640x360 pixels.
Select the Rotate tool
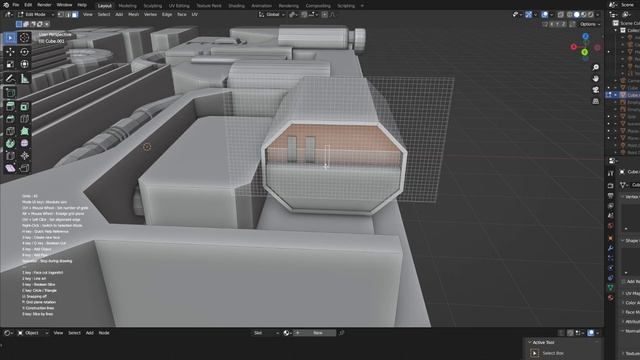coord(24,52)
